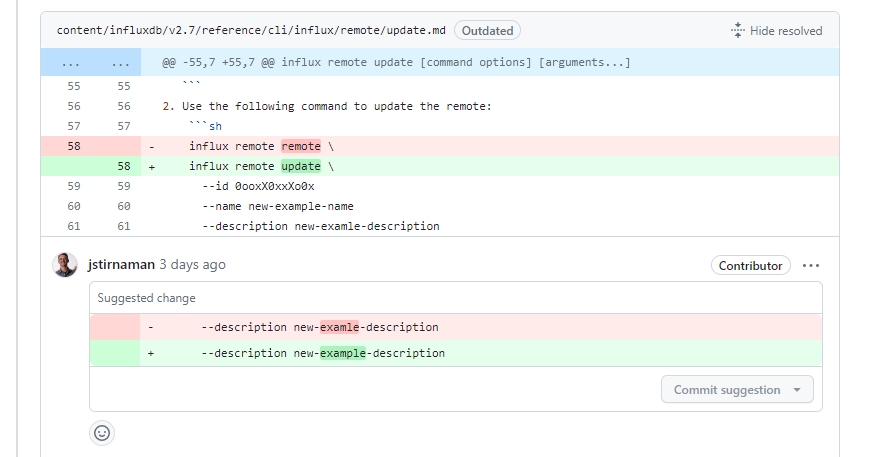
Task: Open the update.md file path link
Action: pos(251,30)
